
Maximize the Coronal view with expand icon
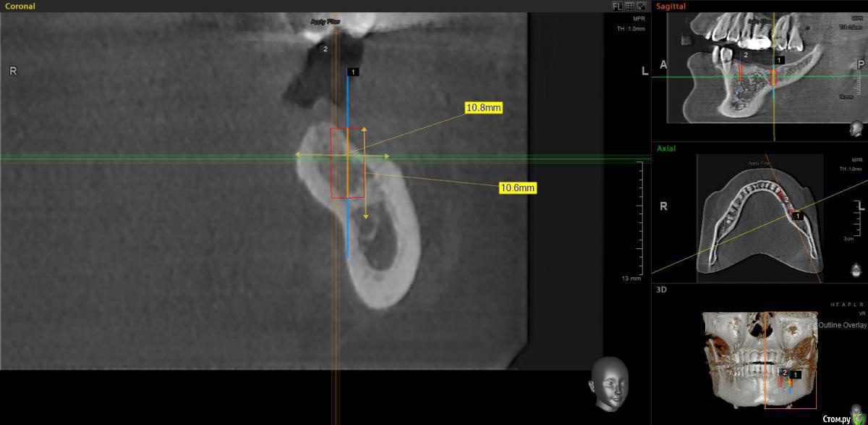tap(641, 6)
